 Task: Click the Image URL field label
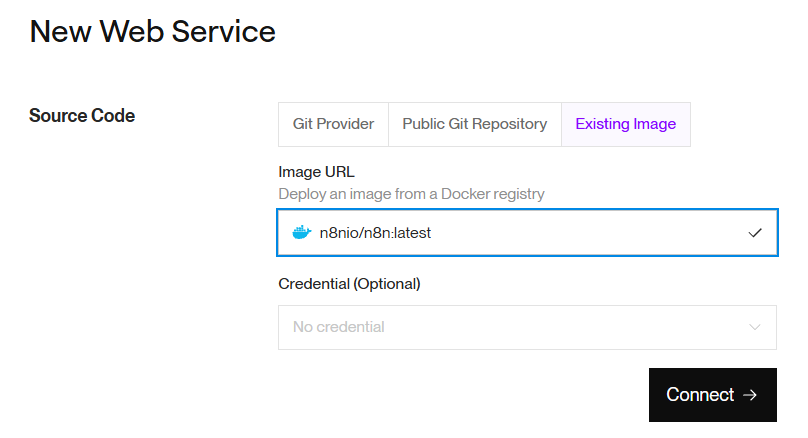click(x=316, y=172)
